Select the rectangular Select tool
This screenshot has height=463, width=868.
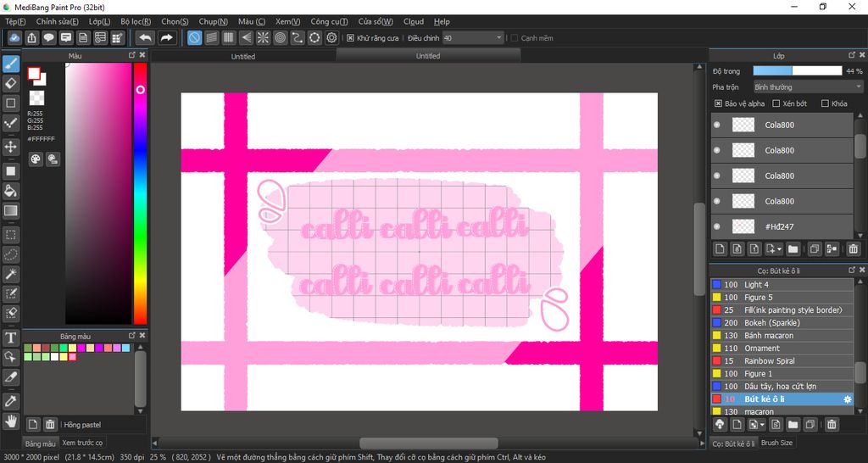pos(10,235)
